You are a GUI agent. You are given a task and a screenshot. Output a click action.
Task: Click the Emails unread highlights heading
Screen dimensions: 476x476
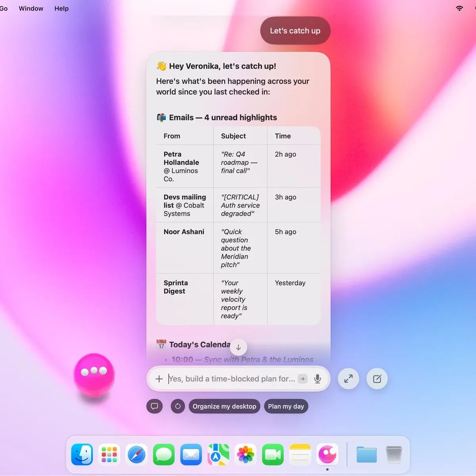pos(217,117)
